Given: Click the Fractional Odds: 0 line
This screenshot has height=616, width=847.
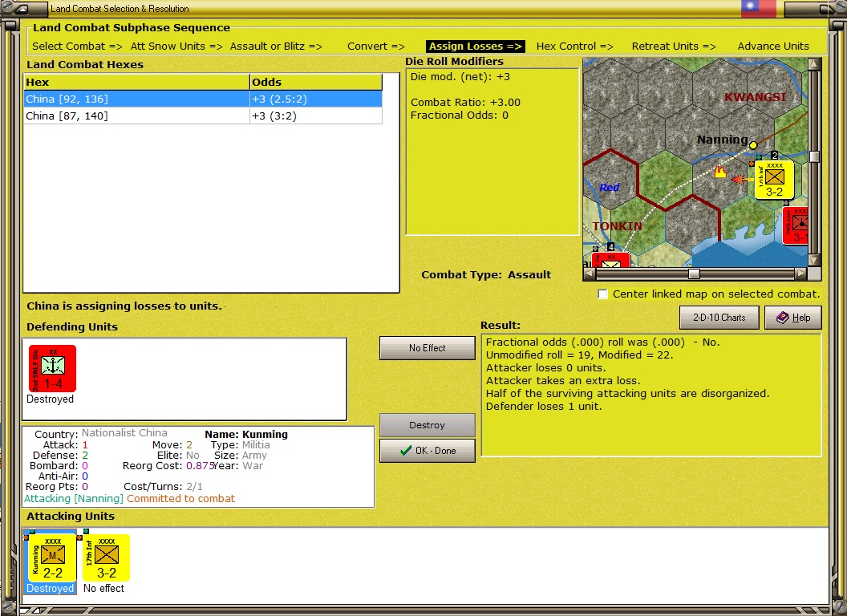Looking at the screenshot, I should 459,115.
